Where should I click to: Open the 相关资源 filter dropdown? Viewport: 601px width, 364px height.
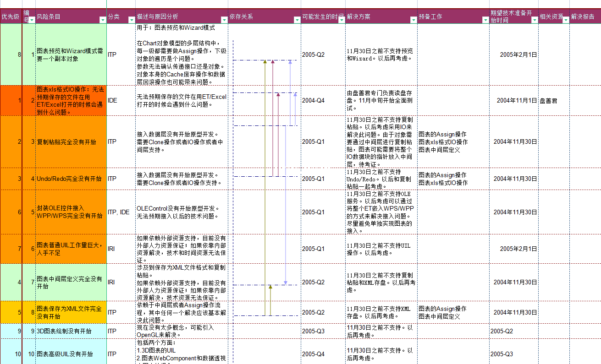pyautogui.click(x=565, y=20)
